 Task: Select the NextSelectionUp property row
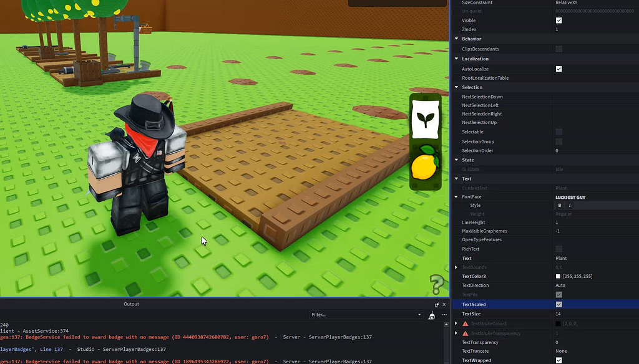coord(545,123)
